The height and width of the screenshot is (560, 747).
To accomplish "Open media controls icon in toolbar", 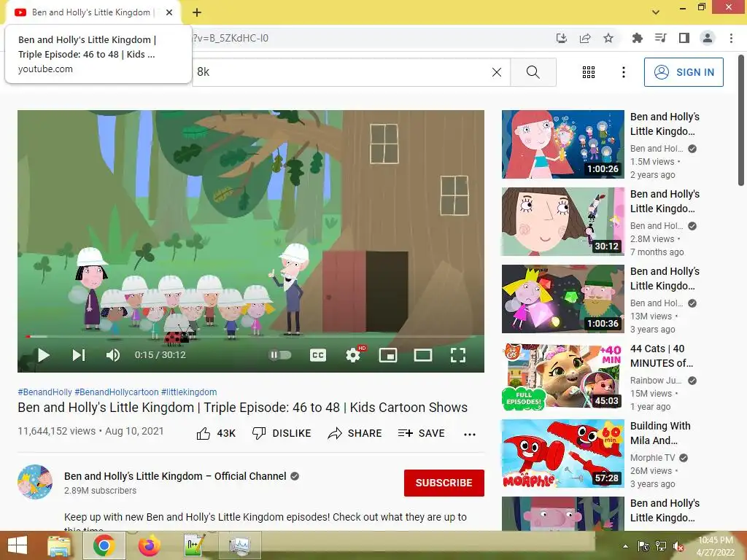I will point(660,38).
